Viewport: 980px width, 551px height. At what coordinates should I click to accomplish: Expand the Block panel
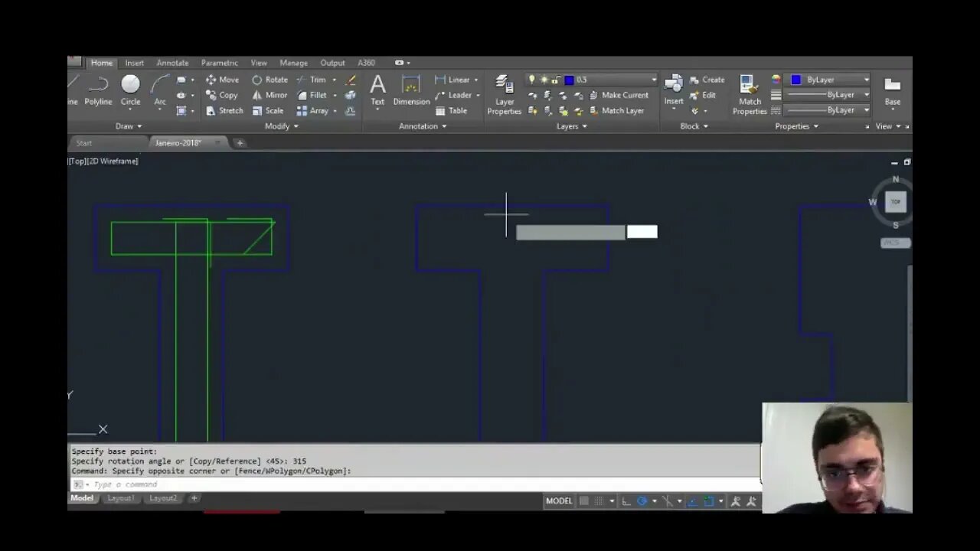coord(694,126)
